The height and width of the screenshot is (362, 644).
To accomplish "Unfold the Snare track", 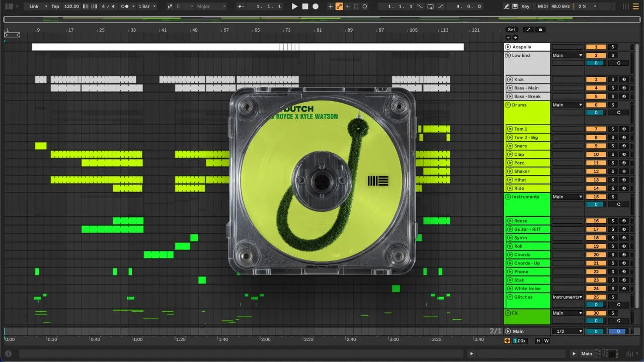I will pos(510,146).
